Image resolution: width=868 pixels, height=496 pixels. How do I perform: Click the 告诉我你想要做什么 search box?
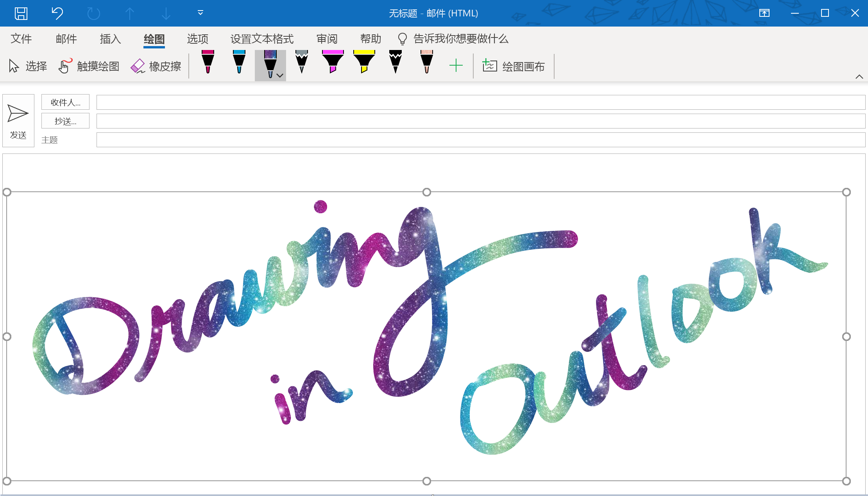click(x=453, y=39)
